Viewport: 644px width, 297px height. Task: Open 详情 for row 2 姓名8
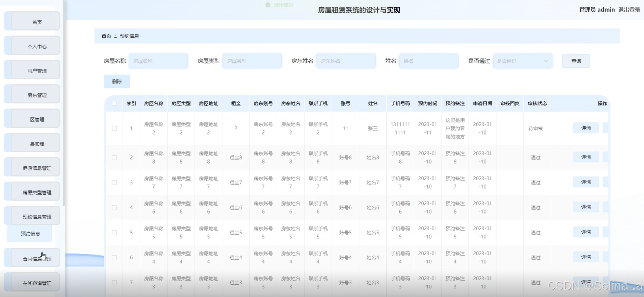click(586, 157)
